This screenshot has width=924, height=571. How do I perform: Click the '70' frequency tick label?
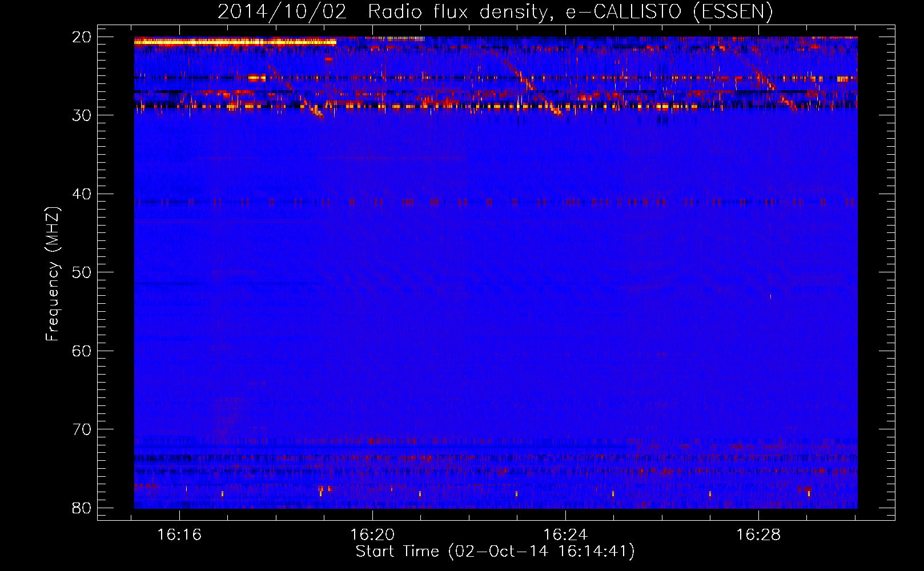tap(82, 429)
